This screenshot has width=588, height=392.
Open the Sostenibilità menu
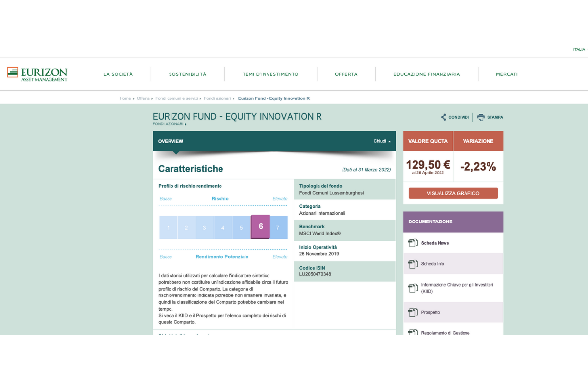coord(188,74)
